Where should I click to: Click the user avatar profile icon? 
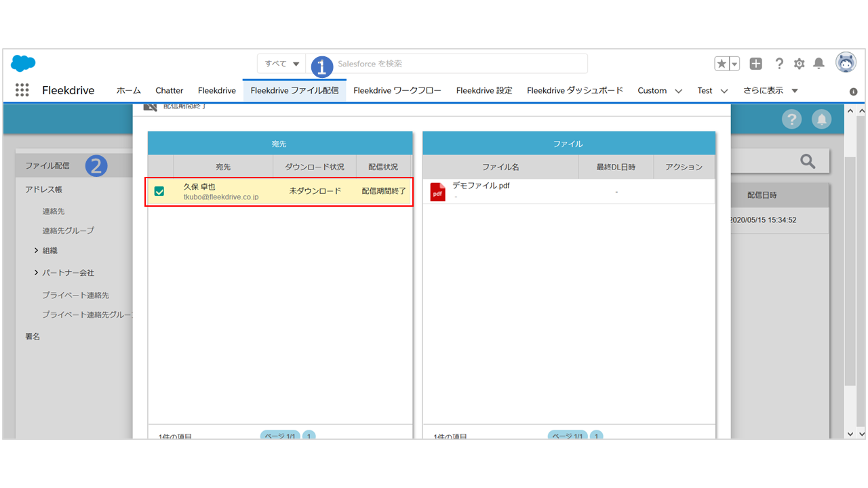coord(846,62)
